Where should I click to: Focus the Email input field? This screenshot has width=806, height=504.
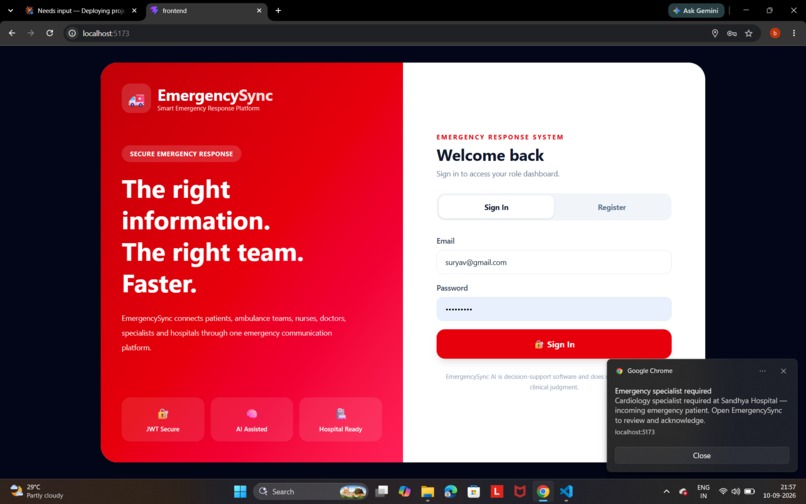(554, 262)
